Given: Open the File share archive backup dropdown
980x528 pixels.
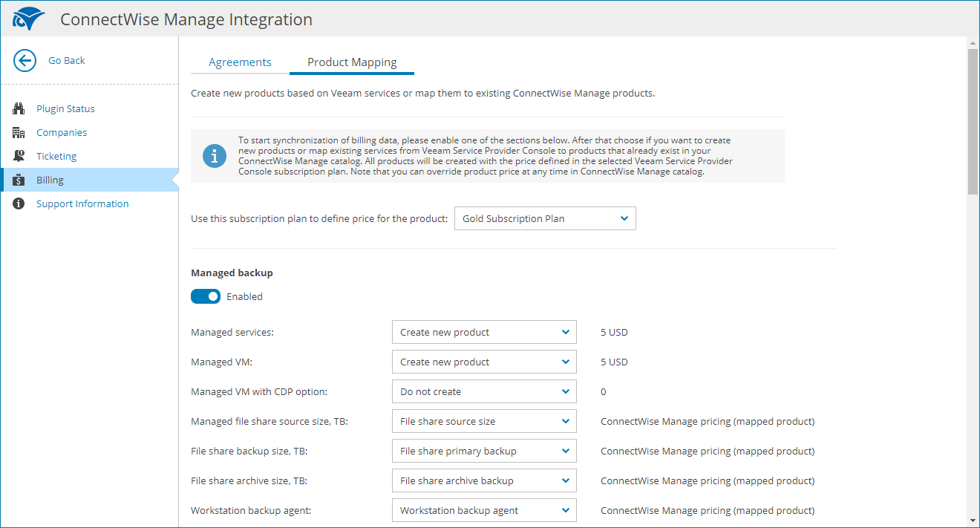Looking at the screenshot, I should click(484, 481).
